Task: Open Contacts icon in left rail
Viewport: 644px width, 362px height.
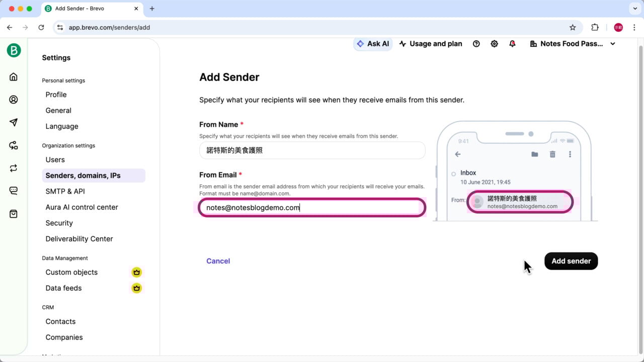Action: (14, 100)
